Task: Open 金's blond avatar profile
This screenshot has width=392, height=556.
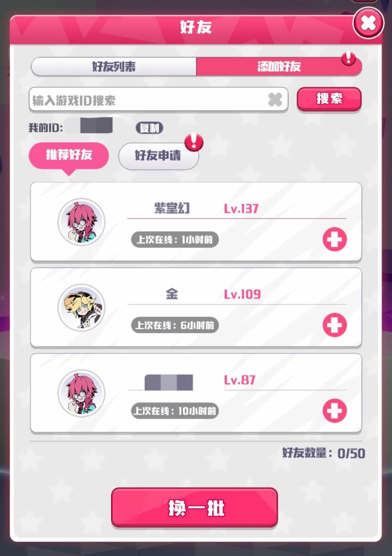Action: 82,307
